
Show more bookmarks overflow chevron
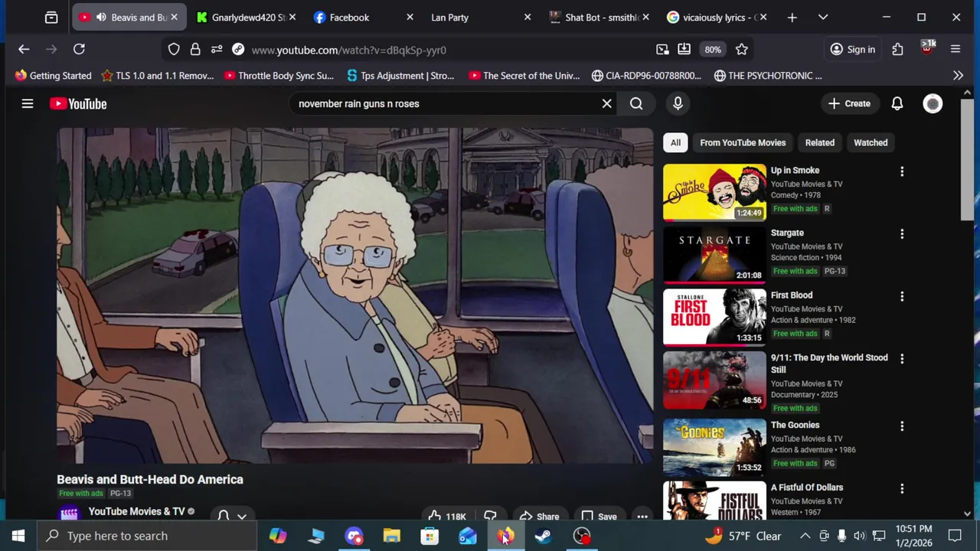pyautogui.click(x=958, y=76)
